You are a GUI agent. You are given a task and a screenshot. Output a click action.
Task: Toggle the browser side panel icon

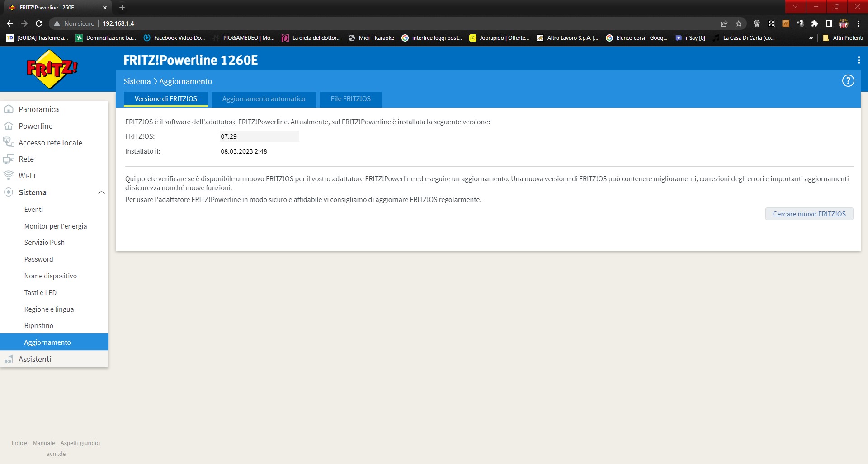[829, 23]
